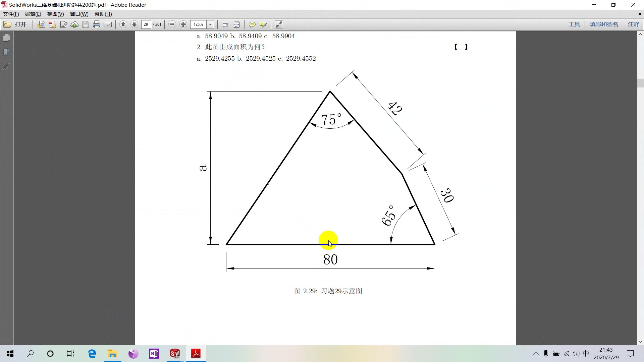
Task: Expand the page thumbnails side panel
Action: pos(6,38)
